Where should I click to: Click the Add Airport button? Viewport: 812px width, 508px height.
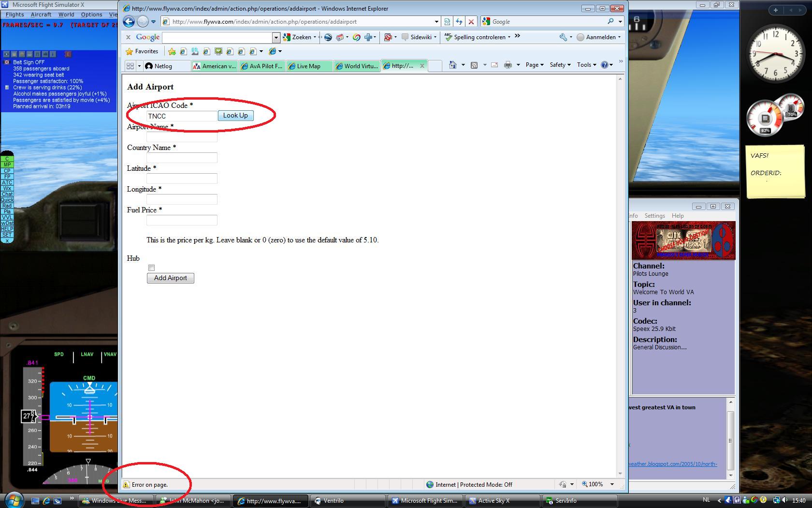click(170, 278)
